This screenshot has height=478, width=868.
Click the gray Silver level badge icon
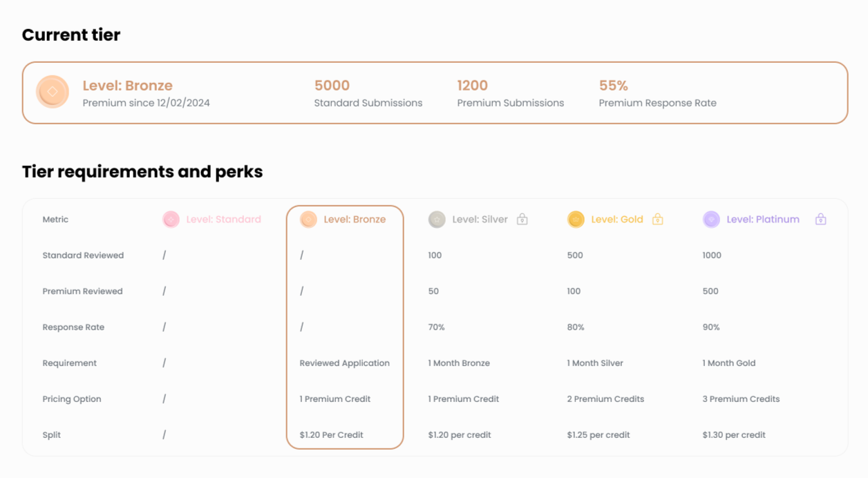pos(437,220)
